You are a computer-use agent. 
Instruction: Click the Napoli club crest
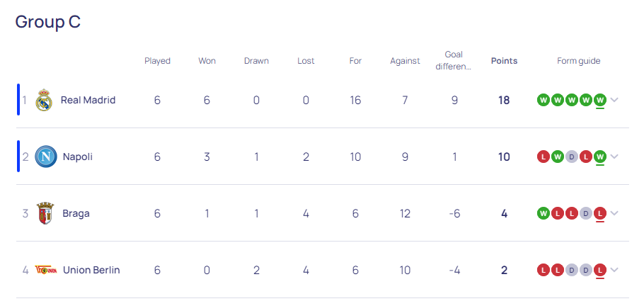click(x=45, y=157)
